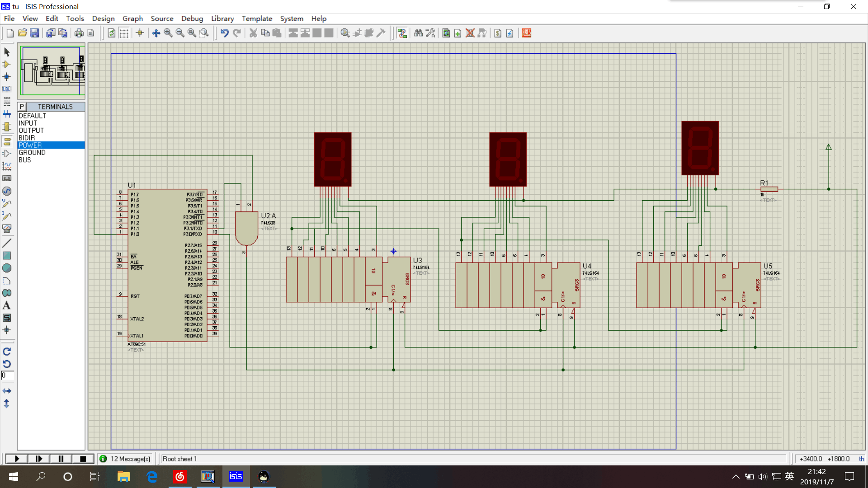Screen dimensions: 868x488
Task: Select the 2D line graphics tool
Action: (x=7, y=243)
